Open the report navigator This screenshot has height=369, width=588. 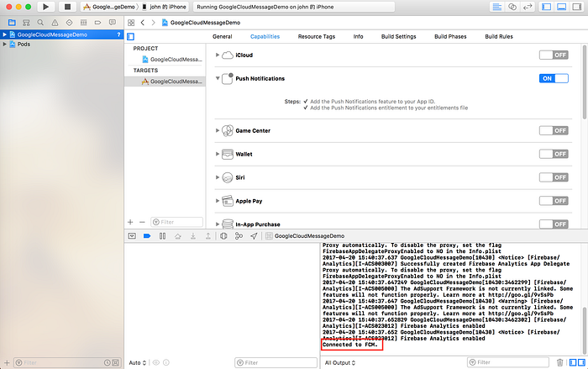[112, 23]
